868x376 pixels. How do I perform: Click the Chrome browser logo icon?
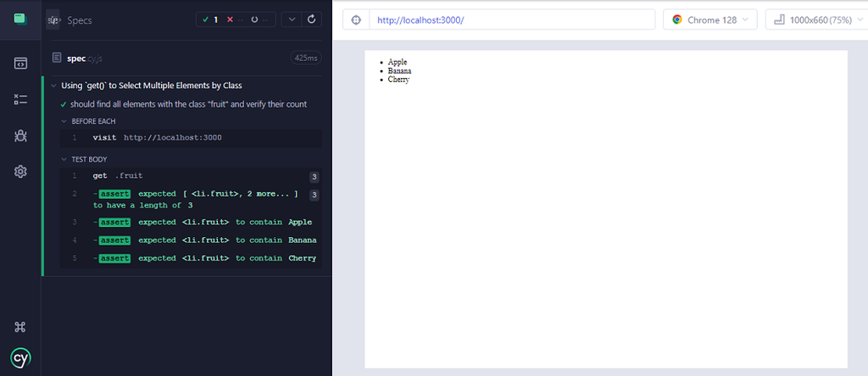(677, 20)
